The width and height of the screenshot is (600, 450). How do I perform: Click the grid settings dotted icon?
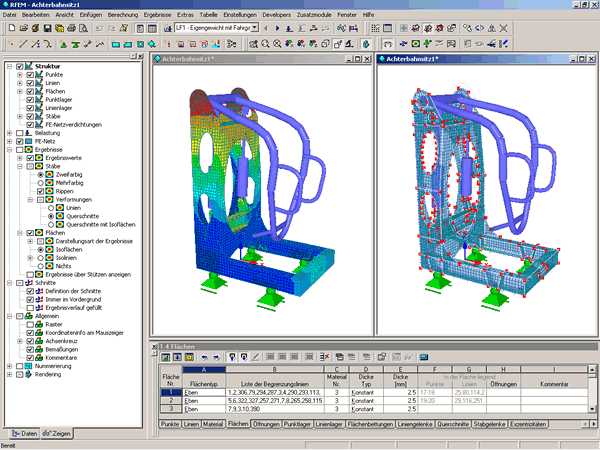375,28
